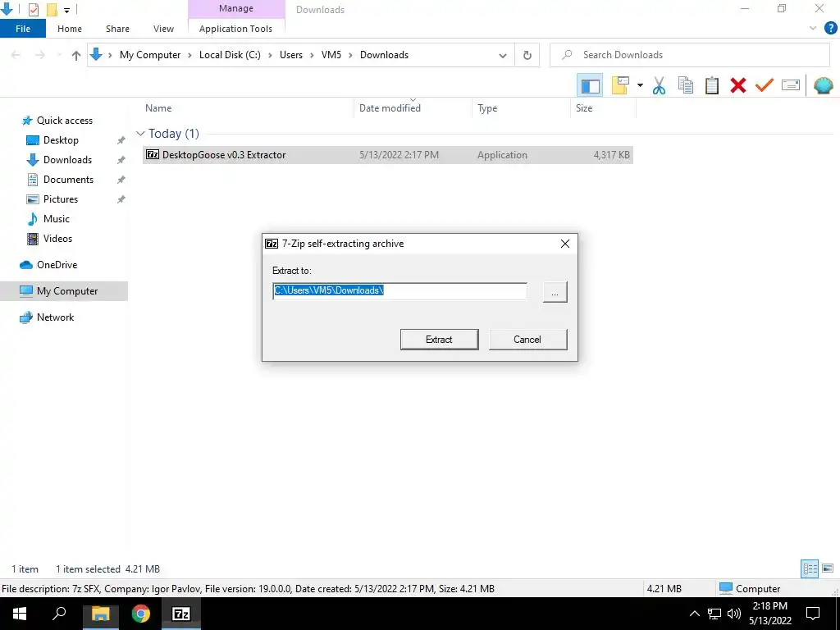Click the red X Delete icon
The width and height of the screenshot is (840, 630).
coord(737,85)
